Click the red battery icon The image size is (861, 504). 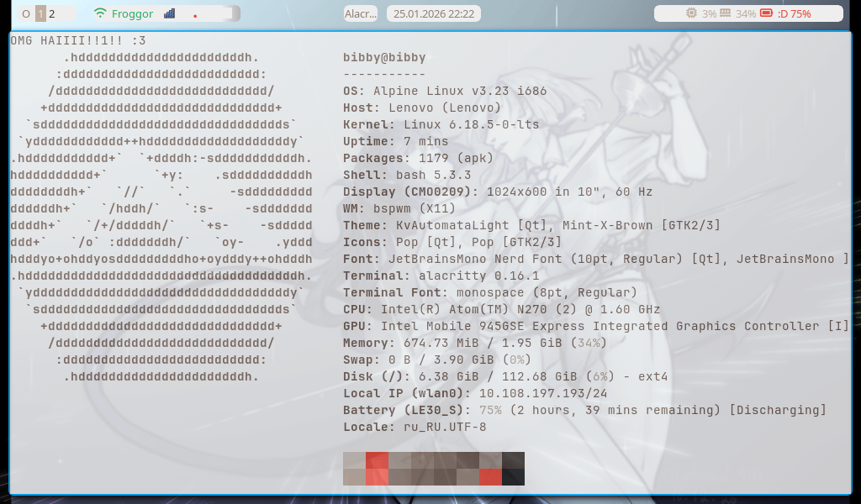coord(766,13)
